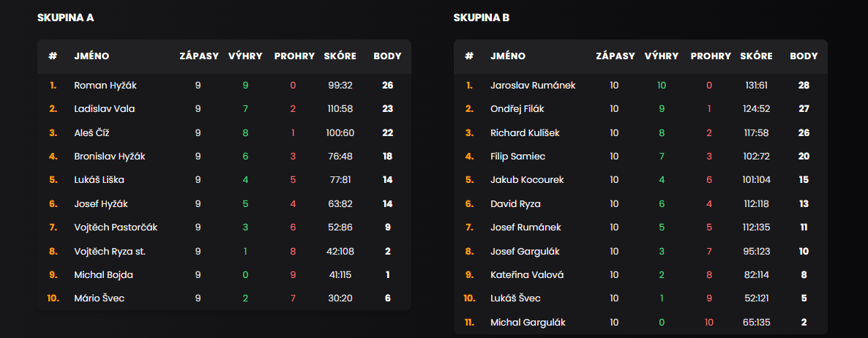
Task: Select the SKUPINA A heading
Action: 65,18
